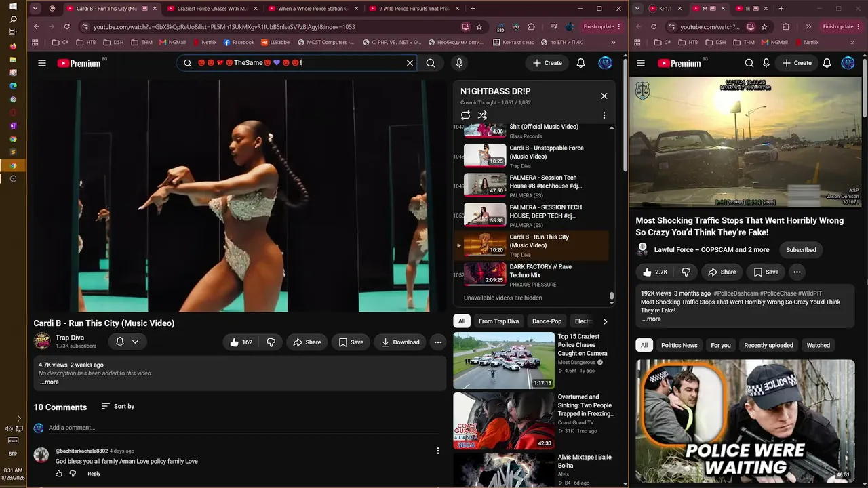Viewport: 868px width, 488px height.
Task: Click YouTube Premium logo in left window
Action: point(79,63)
